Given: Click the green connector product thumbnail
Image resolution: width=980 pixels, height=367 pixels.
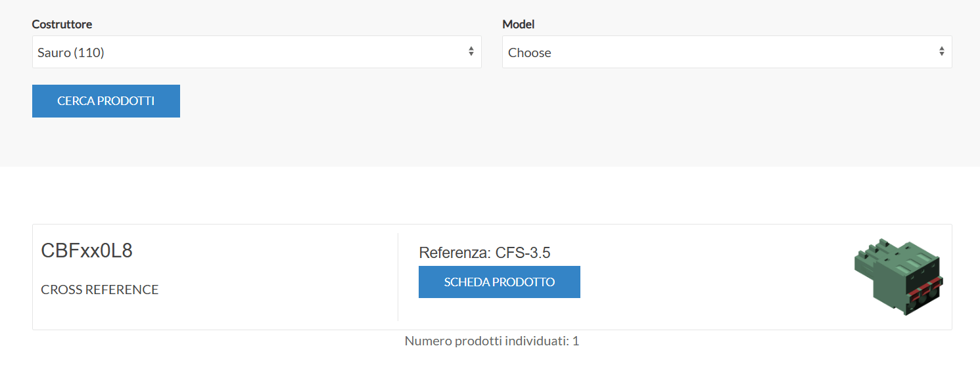Looking at the screenshot, I should pos(898,276).
